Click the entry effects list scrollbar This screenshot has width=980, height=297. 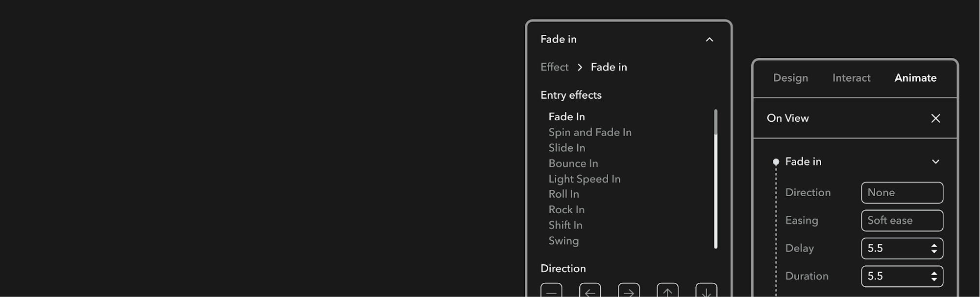[x=715, y=179]
